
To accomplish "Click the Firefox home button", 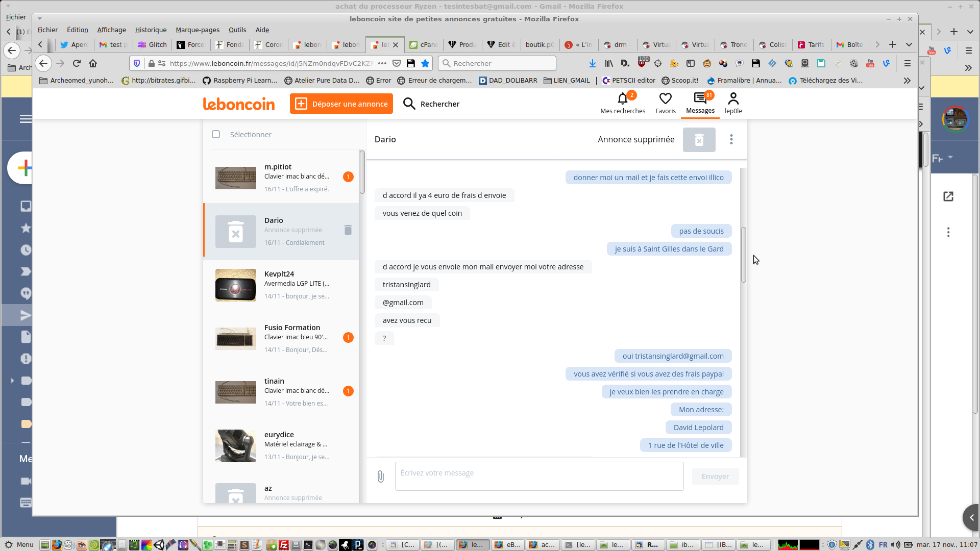I will pyautogui.click(x=93, y=63).
